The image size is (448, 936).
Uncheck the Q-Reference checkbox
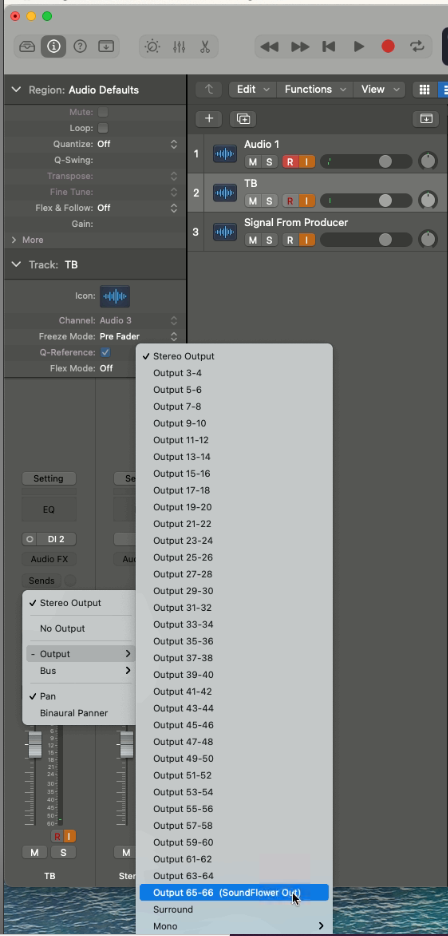tap(105, 352)
